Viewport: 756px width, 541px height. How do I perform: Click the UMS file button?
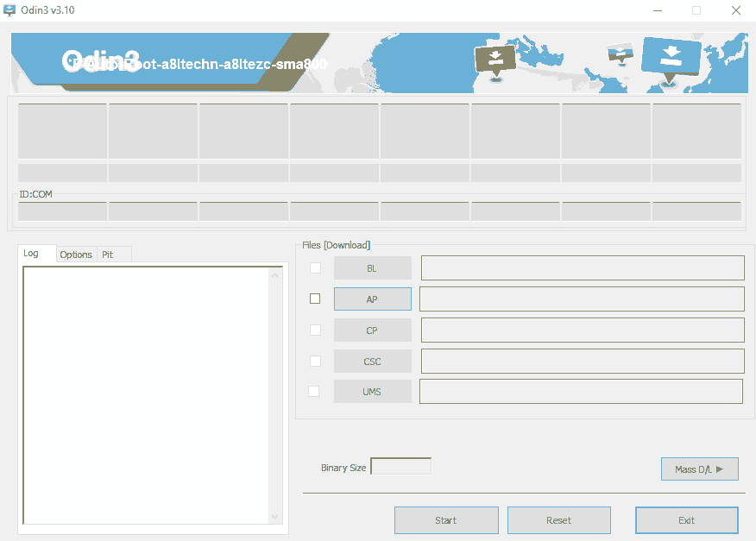(x=373, y=392)
